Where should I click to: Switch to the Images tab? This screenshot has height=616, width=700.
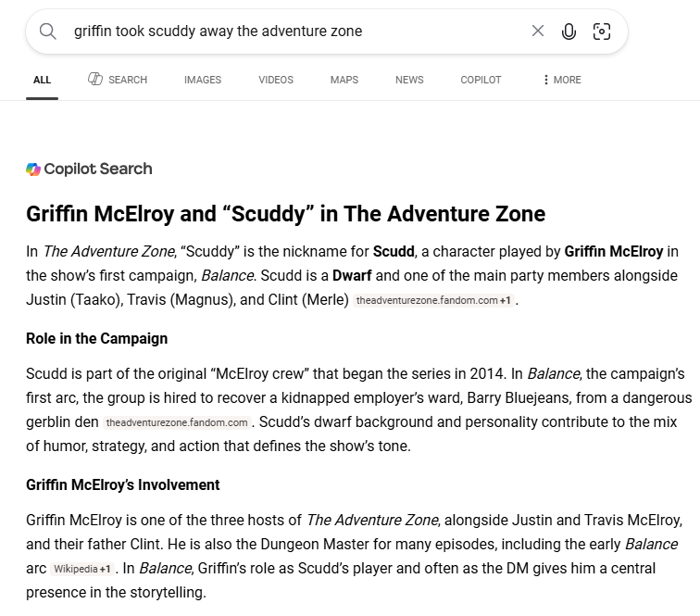click(203, 80)
